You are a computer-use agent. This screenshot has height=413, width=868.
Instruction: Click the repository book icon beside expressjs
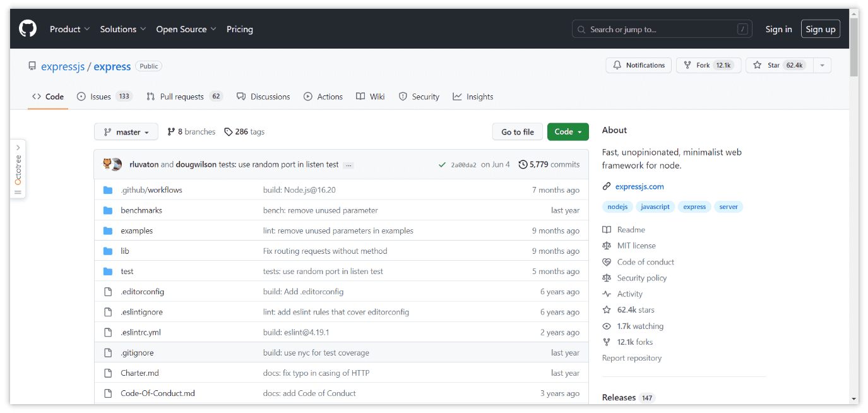32,66
